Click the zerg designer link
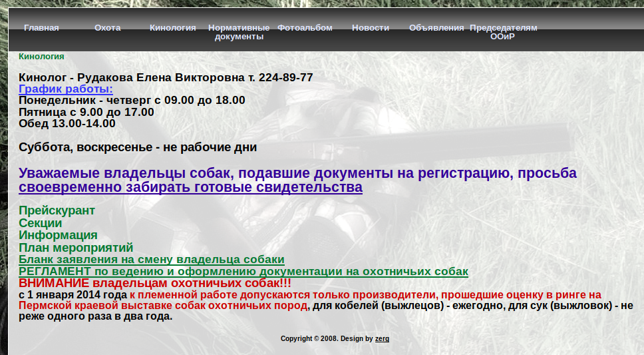The image size is (644, 355). click(x=382, y=338)
